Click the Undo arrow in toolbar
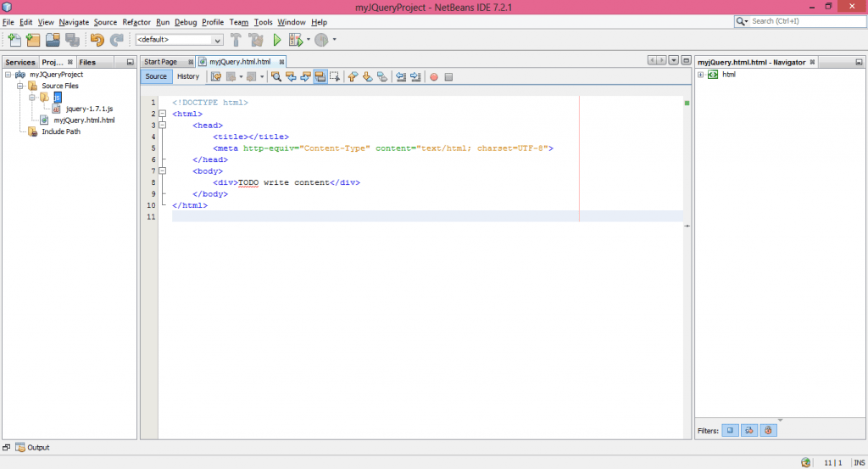 pos(97,40)
